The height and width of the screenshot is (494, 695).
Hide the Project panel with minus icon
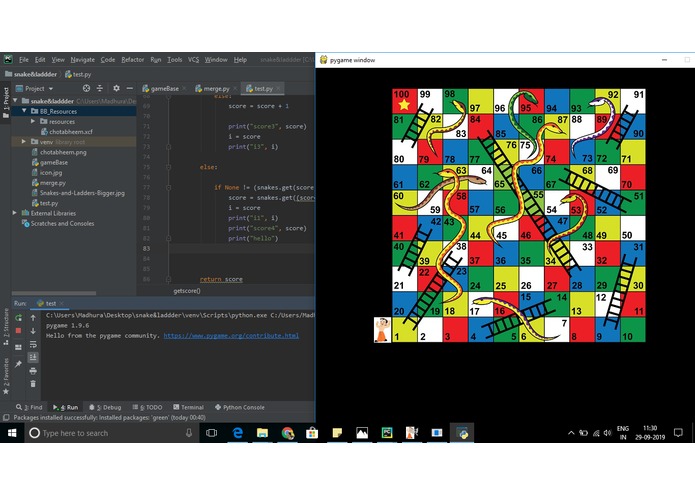(129, 88)
